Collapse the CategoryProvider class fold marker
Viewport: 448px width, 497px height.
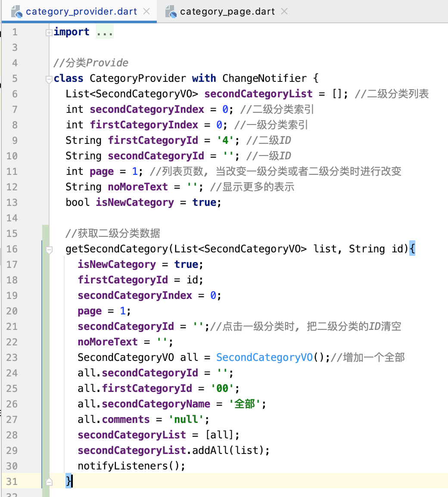(49, 79)
